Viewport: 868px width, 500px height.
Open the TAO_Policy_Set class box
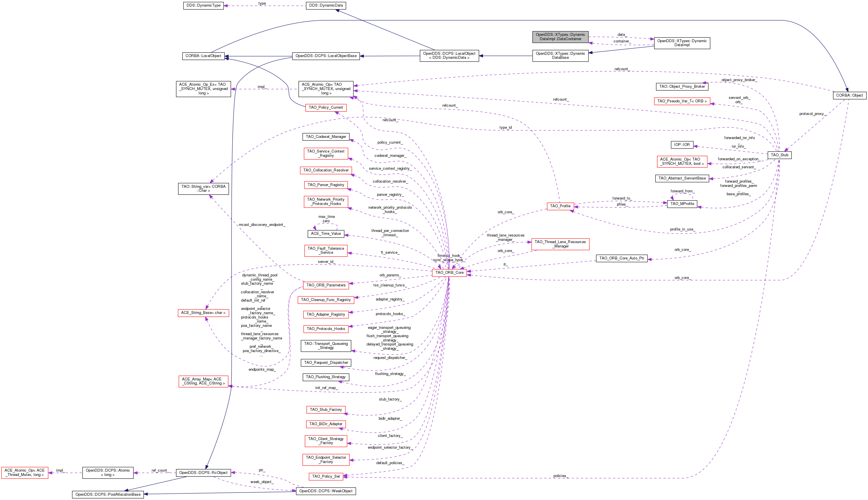point(326,476)
